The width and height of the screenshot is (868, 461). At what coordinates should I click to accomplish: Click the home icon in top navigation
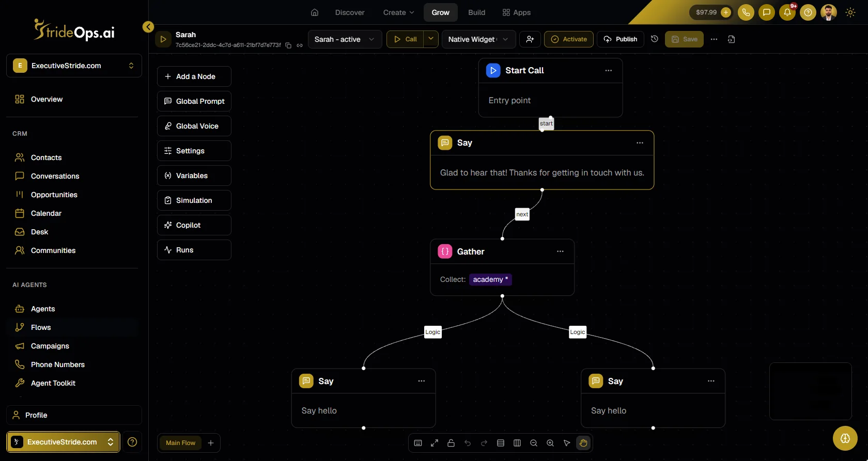coord(315,12)
